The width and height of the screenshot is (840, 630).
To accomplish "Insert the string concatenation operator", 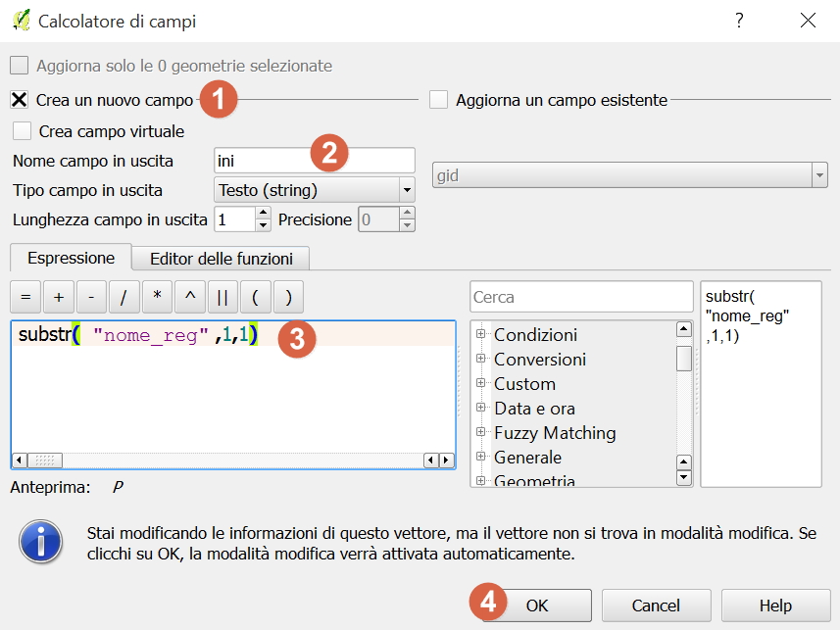I will (222, 297).
